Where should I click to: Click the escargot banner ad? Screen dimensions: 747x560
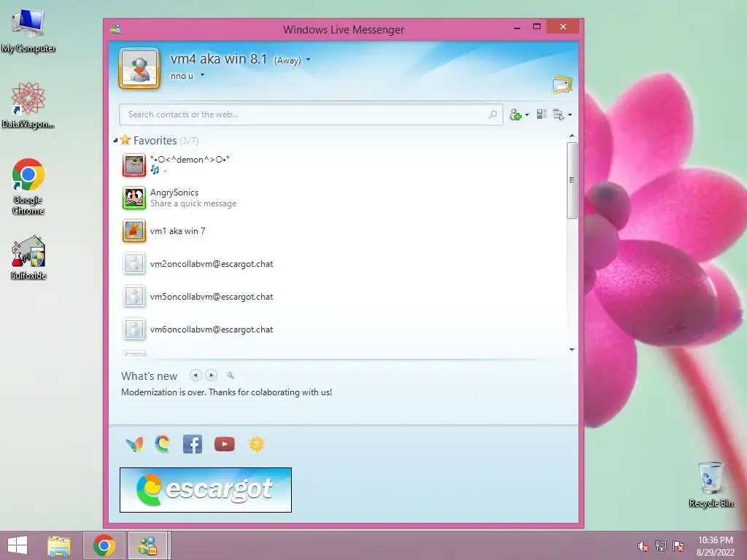pyautogui.click(x=205, y=490)
